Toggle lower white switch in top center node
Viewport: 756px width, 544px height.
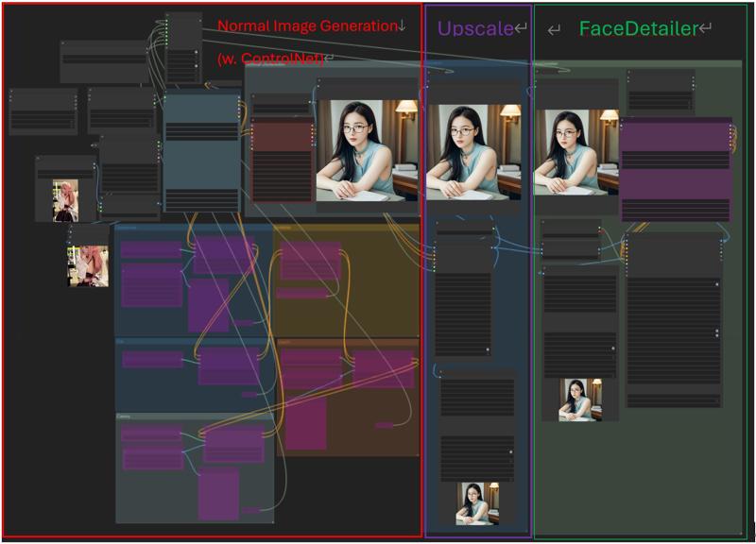pos(197,66)
